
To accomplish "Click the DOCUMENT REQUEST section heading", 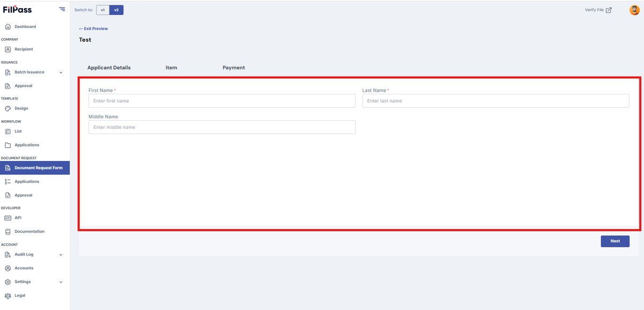I will 19,158.
